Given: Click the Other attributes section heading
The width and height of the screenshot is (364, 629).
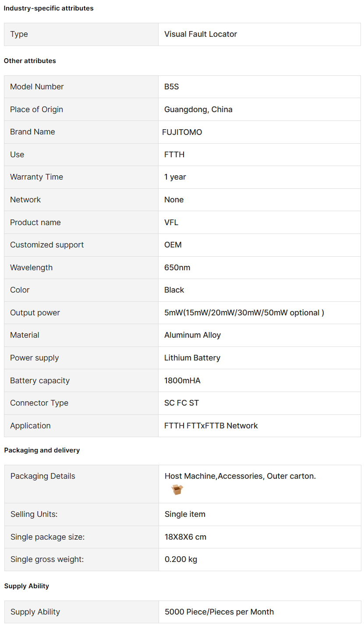Looking at the screenshot, I should click(x=30, y=61).
